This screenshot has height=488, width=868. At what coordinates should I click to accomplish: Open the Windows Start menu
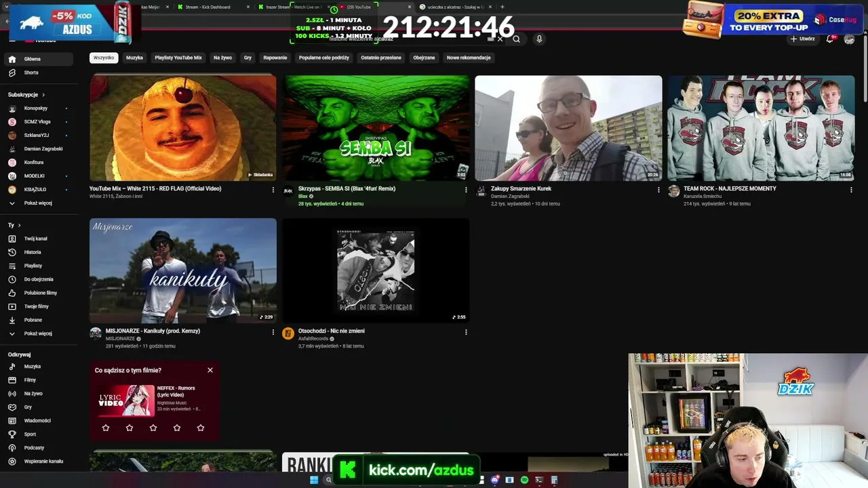coord(314,480)
